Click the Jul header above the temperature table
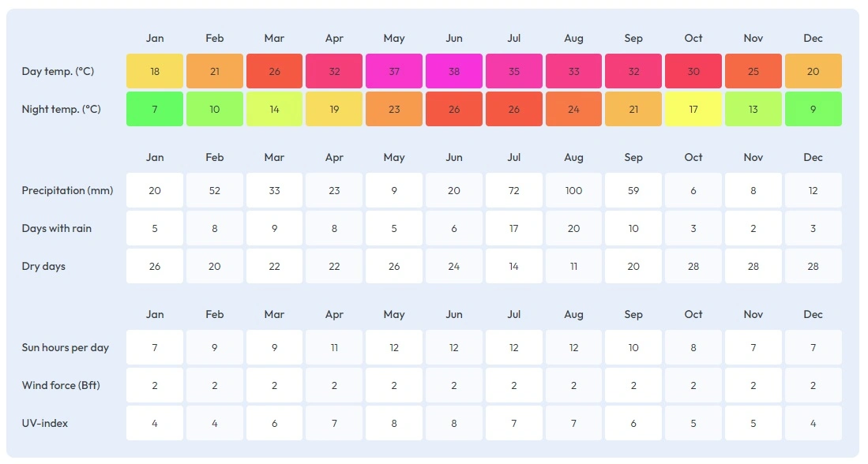The width and height of the screenshot is (868, 464). (x=513, y=38)
